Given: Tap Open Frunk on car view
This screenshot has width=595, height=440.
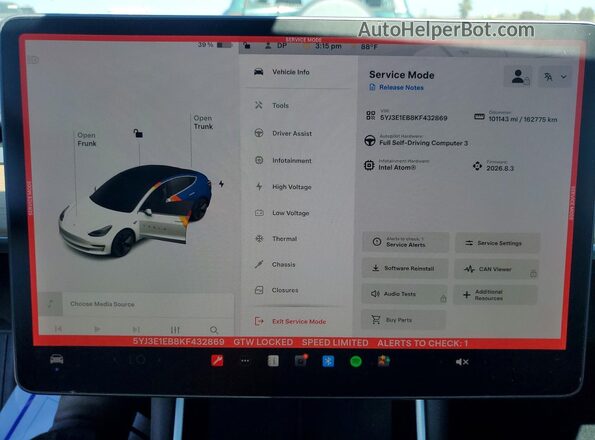Looking at the screenshot, I should click(87, 139).
